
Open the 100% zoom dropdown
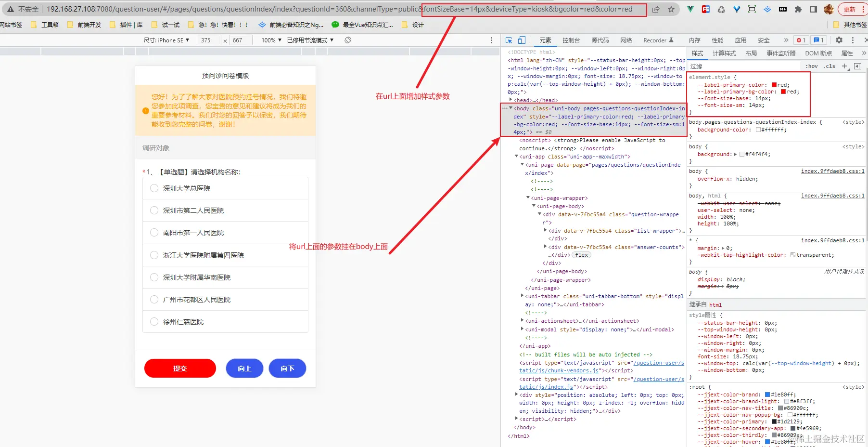(271, 40)
